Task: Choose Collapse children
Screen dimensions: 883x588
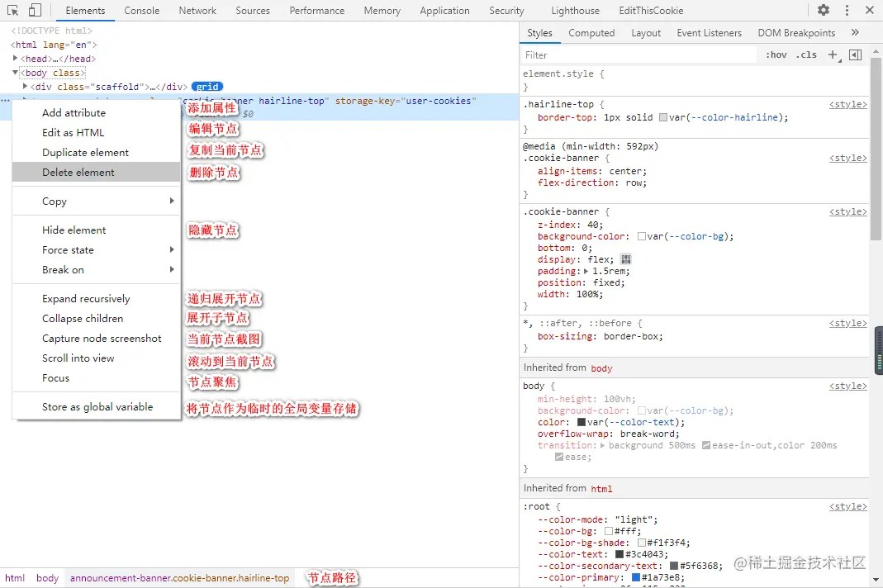Action: (97, 318)
